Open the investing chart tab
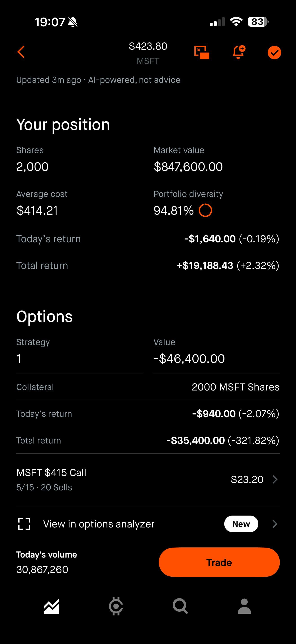Image resolution: width=296 pixels, height=644 pixels. pyautogui.click(x=52, y=606)
